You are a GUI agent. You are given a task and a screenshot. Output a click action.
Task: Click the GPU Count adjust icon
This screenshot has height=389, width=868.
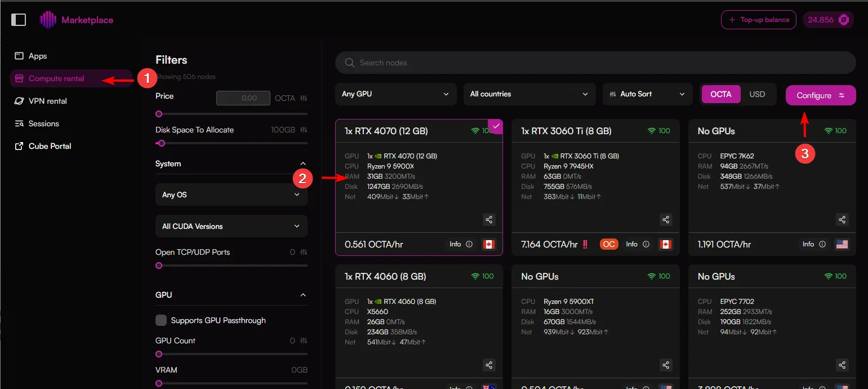pyautogui.click(x=304, y=341)
